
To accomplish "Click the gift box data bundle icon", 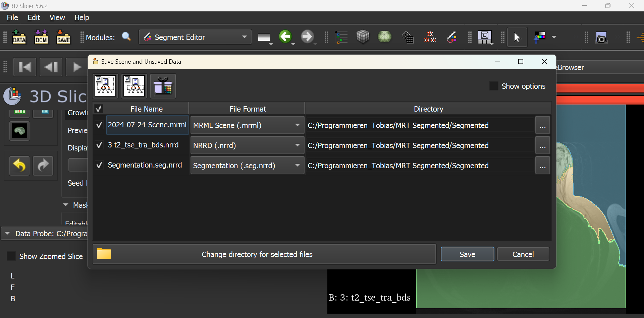I will 163,86.
